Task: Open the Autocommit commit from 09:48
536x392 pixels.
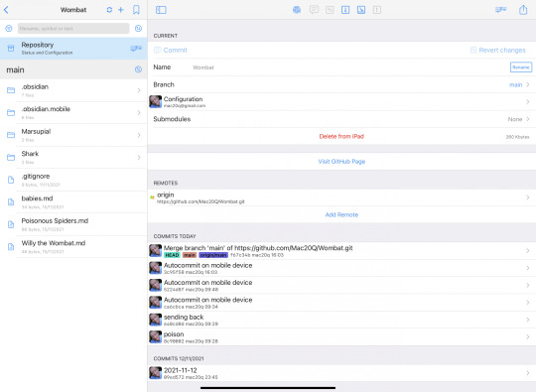Action: coord(341,286)
